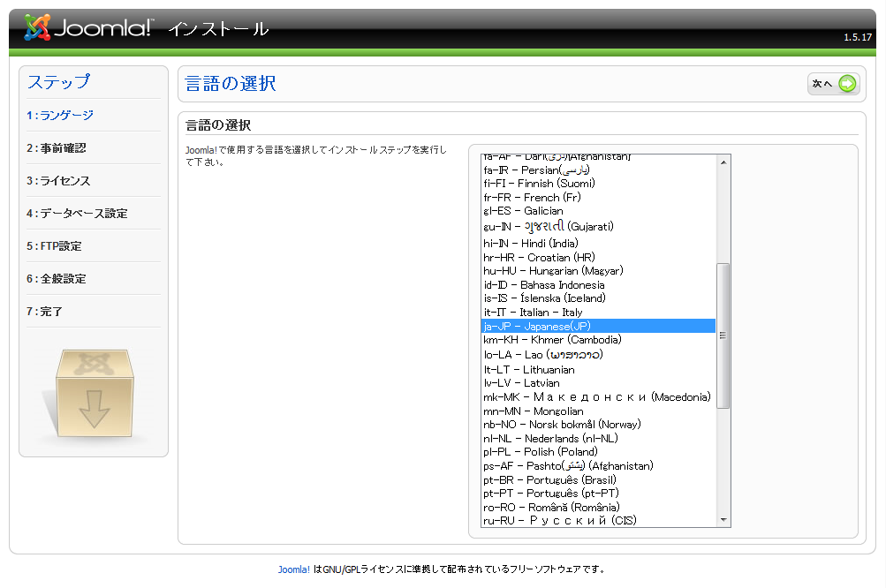Select pl-PL - Polish (Poland)
Viewport: 886px width, 588px height.
point(598,452)
